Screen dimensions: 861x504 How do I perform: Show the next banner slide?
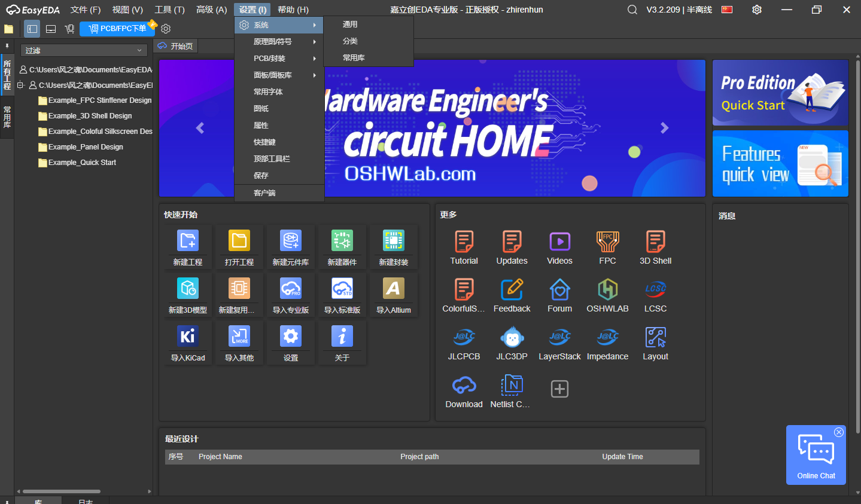(x=664, y=128)
